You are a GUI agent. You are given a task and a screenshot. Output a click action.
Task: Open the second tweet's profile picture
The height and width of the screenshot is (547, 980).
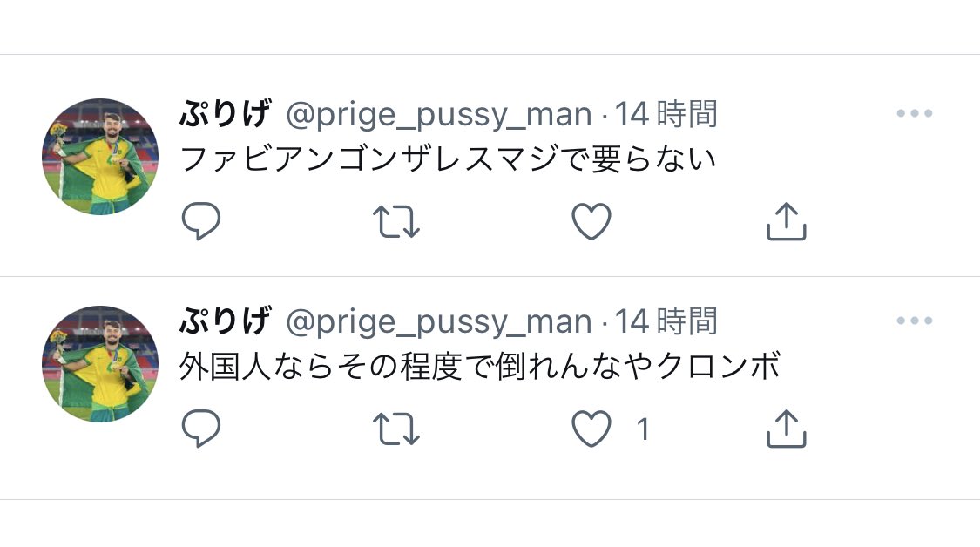(x=100, y=364)
